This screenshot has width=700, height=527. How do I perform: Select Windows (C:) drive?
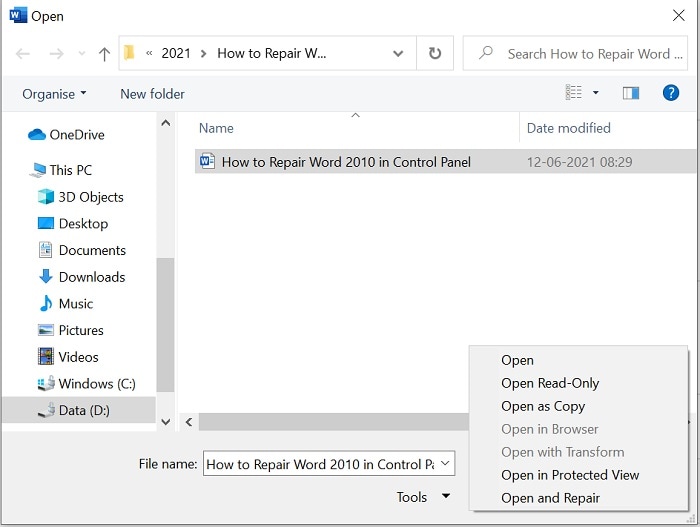pos(97,384)
